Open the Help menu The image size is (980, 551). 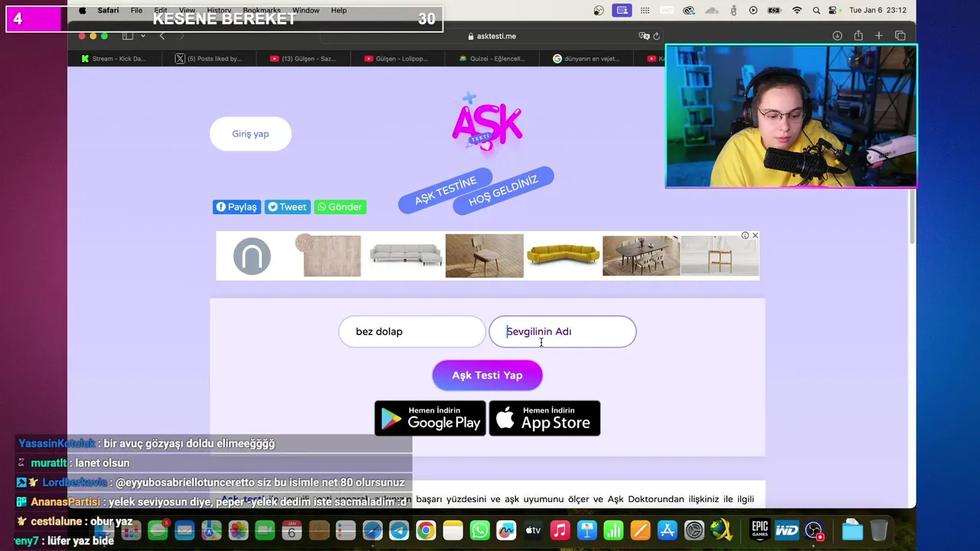[338, 10]
